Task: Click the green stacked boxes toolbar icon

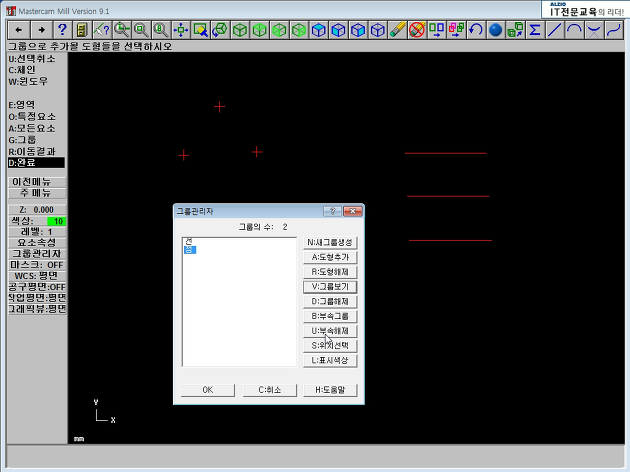Action: (x=515, y=30)
